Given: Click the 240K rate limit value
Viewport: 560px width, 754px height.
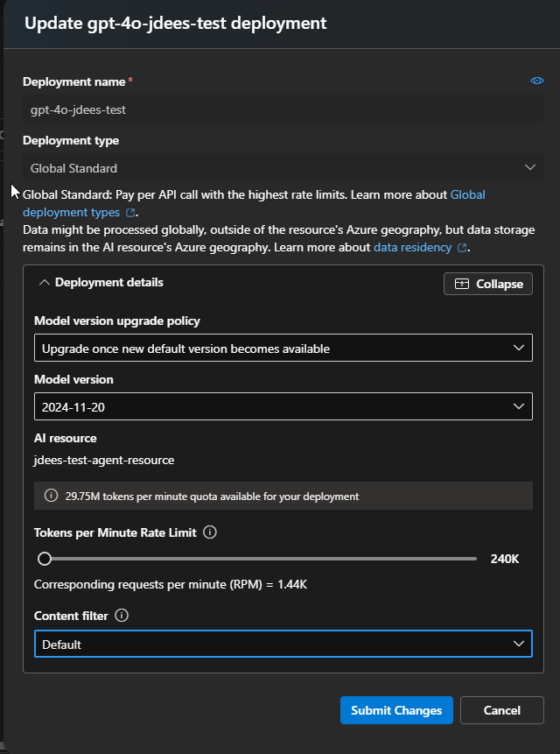Looking at the screenshot, I should click(x=505, y=559).
